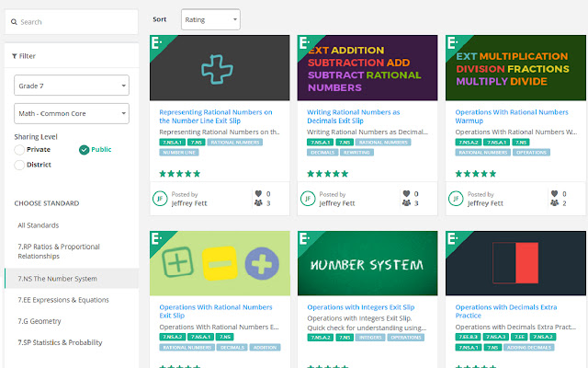The image size is (588, 368).
Task: Select 7.EE Expressions & Equations standard
Action: tap(63, 300)
